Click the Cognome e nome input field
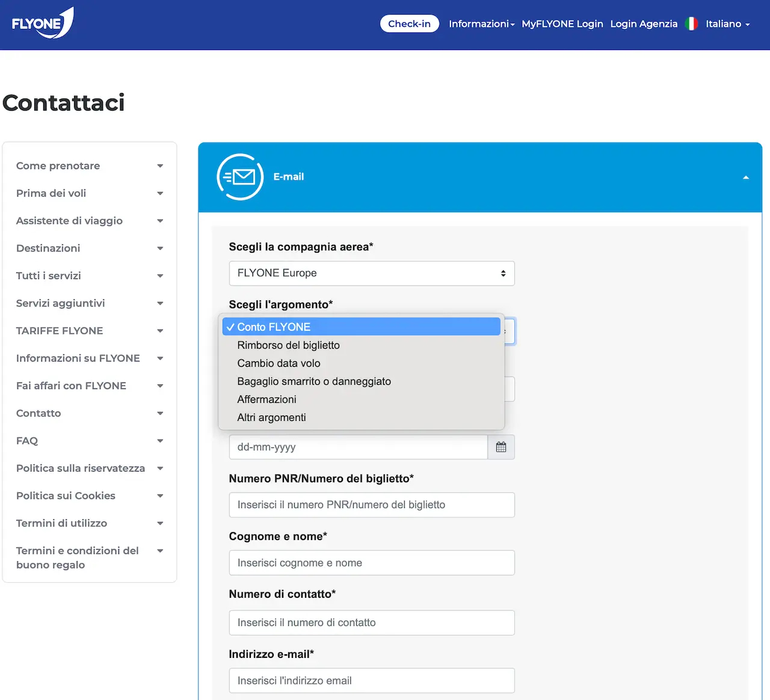Screen dimensions: 770x700 point(372,563)
